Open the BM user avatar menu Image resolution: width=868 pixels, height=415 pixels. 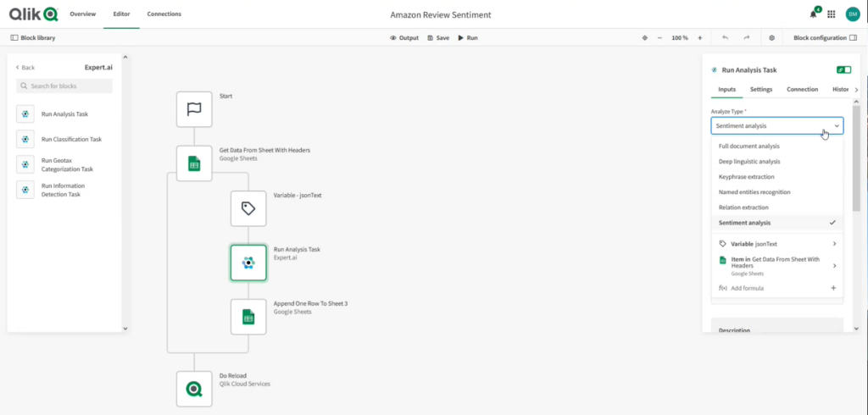(x=853, y=14)
